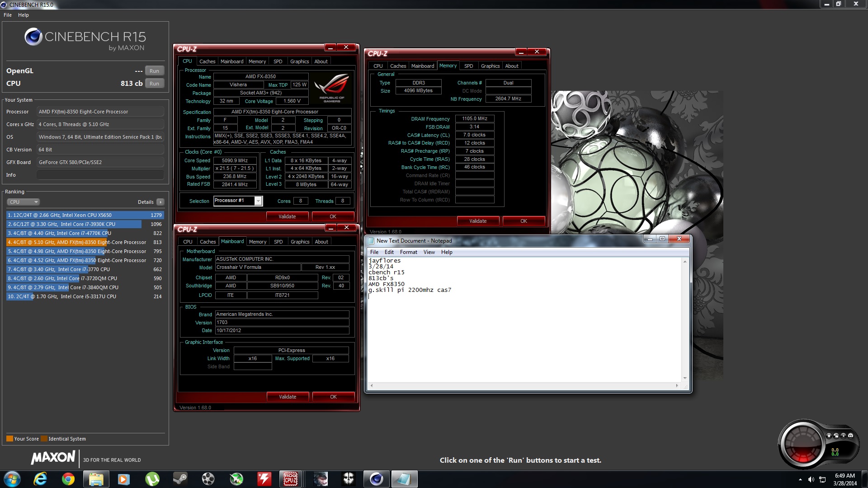Click the Republic of Gamers logo in CPU-Z
This screenshot has height=488, width=868.
[x=332, y=88]
